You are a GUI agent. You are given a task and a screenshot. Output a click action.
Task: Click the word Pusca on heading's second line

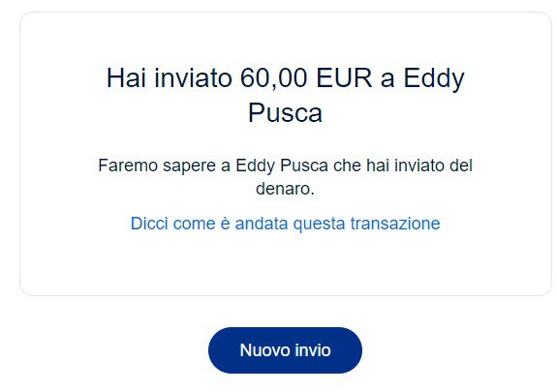tap(285, 113)
